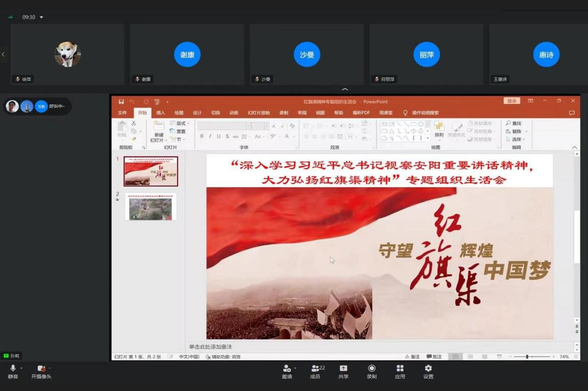Turn on camera with 开摄像头

click(41, 369)
